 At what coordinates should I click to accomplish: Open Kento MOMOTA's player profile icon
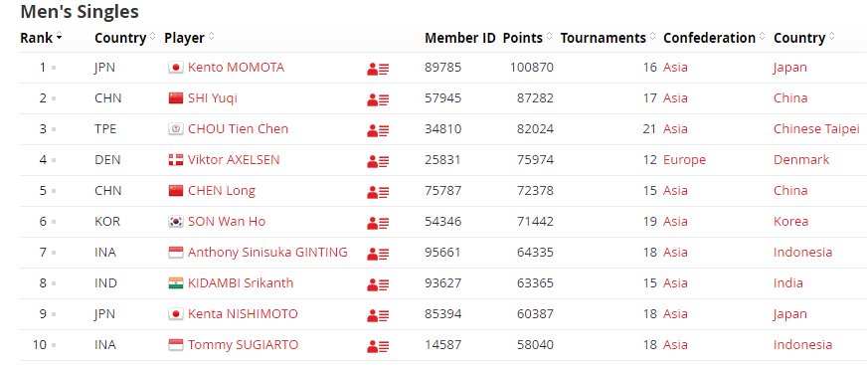pyautogui.click(x=378, y=69)
